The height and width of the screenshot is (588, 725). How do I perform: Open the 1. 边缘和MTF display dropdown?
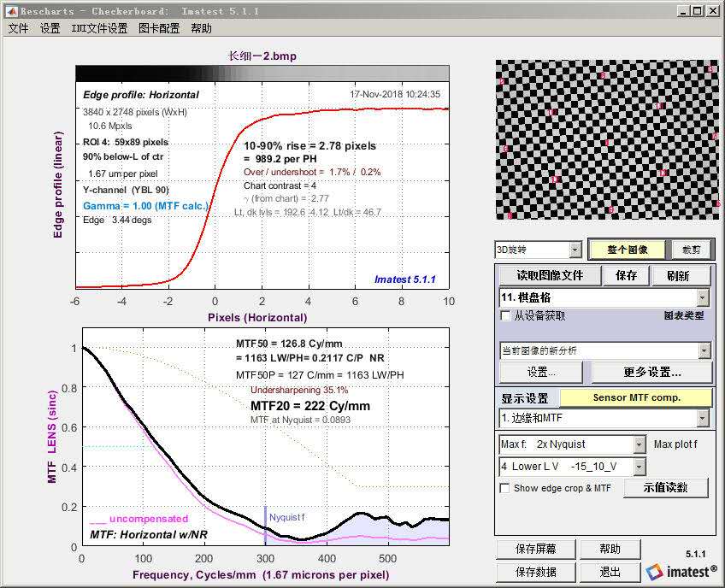point(703,418)
